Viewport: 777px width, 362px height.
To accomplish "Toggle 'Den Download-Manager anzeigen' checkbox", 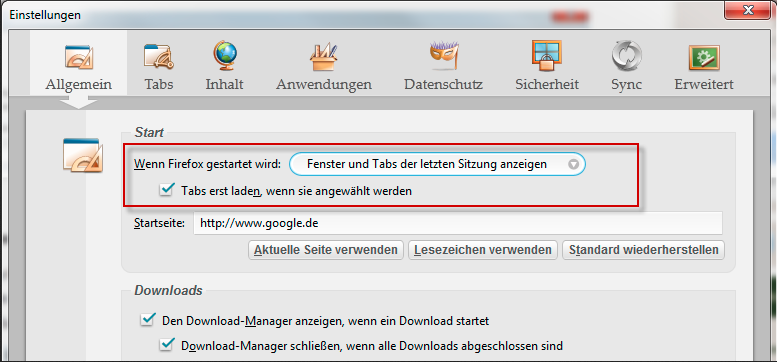I will pyautogui.click(x=148, y=319).
